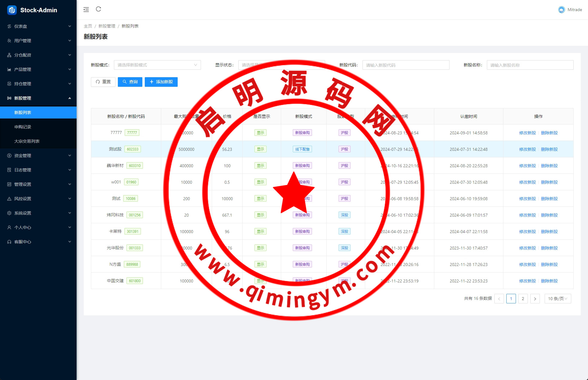The image size is (588, 380).
Task: Click 修改新股 link for 测试股 row
Action: pyautogui.click(x=527, y=149)
